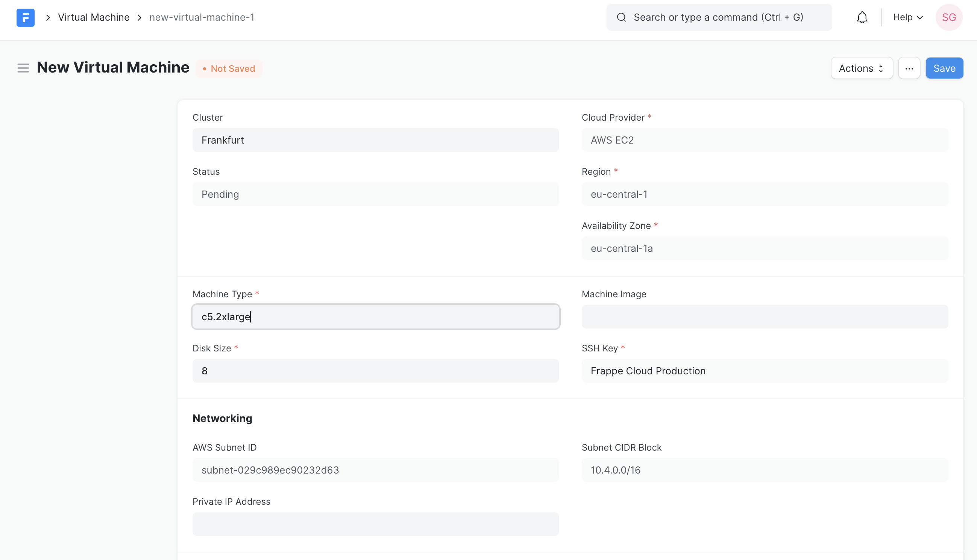The width and height of the screenshot is (977, 560).
Task: Click the Save button
Action: pos(944,68)
